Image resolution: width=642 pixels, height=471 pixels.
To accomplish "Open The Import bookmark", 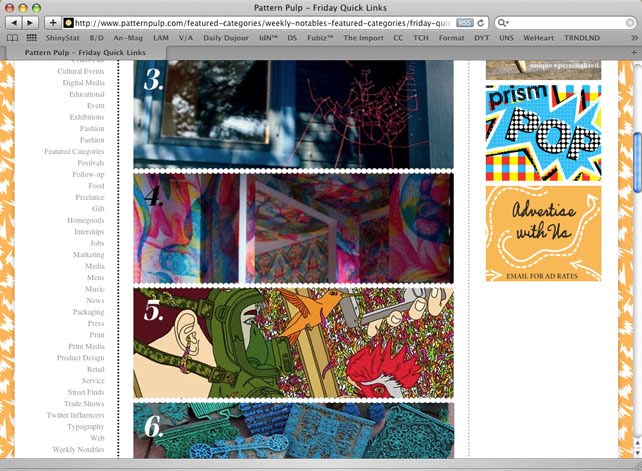I will click(x=364, y=38).
